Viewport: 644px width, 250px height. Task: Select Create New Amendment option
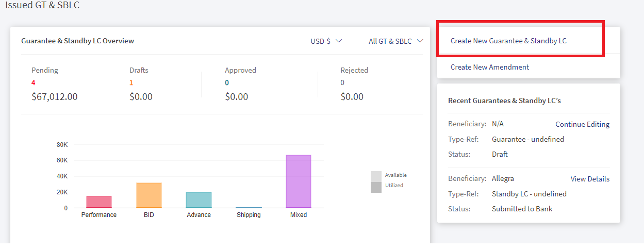(490, 67)
